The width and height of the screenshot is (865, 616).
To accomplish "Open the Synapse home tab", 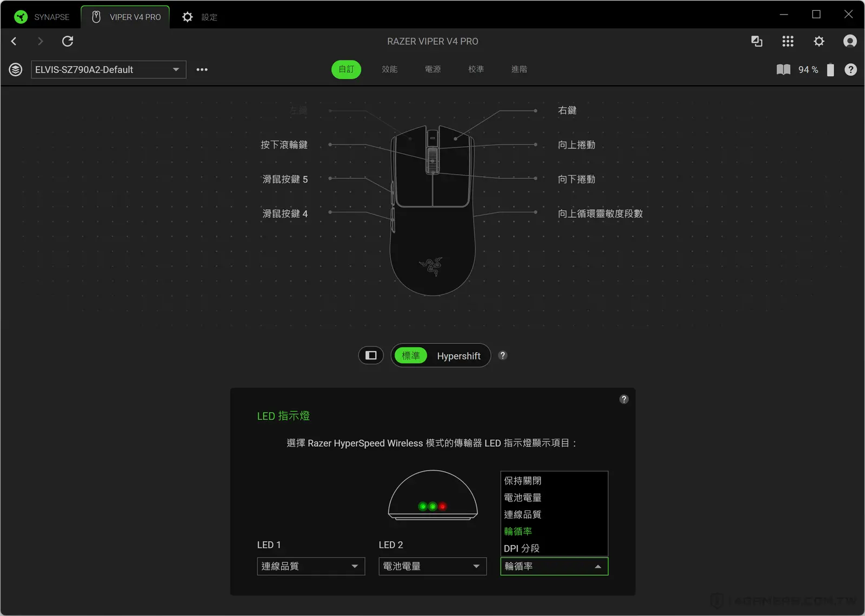I will pos(42,17).
